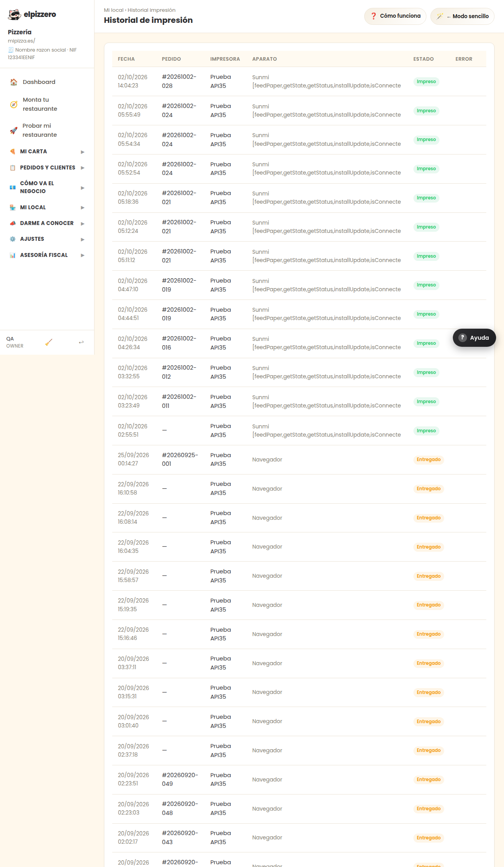Click order #20260920-049 cell
This screenshot has height=867, width=504.
(180, 780)
